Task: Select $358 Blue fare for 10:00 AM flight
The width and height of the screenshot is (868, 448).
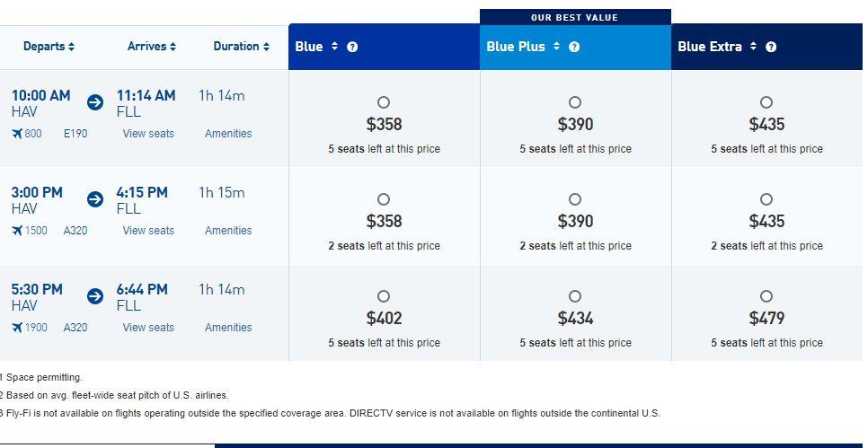Action: pyautogui.click(x=384, y=102)
